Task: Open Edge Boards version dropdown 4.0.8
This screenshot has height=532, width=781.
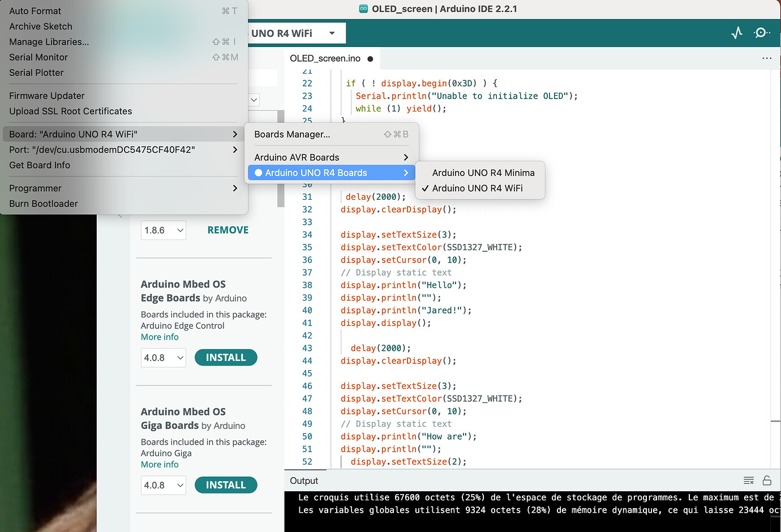Action: 163,358
